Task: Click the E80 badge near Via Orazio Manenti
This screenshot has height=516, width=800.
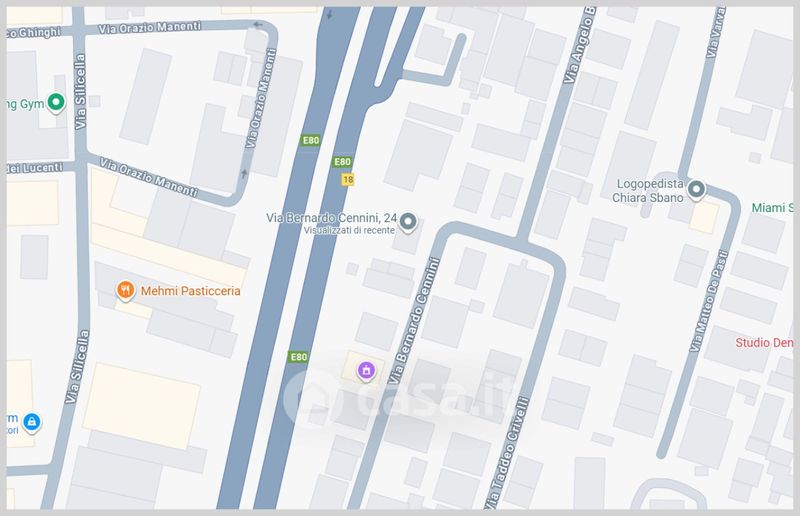Action: 311,140
